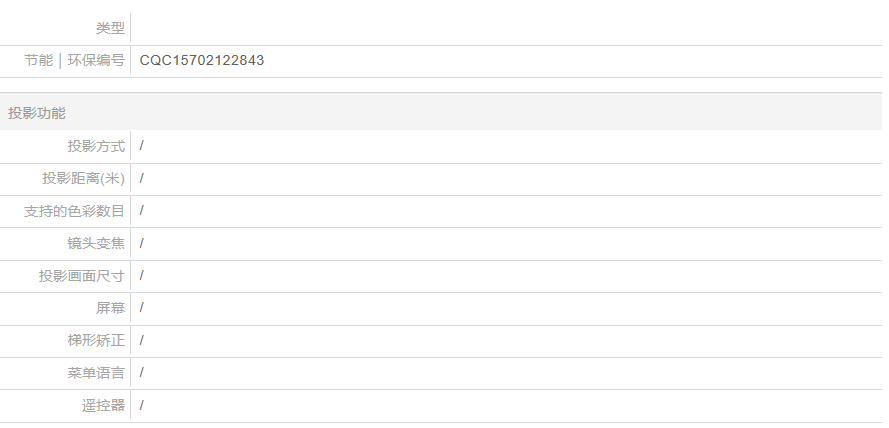
Task: Click the 投影画面尺寸 label
Action: coord(82,276)
